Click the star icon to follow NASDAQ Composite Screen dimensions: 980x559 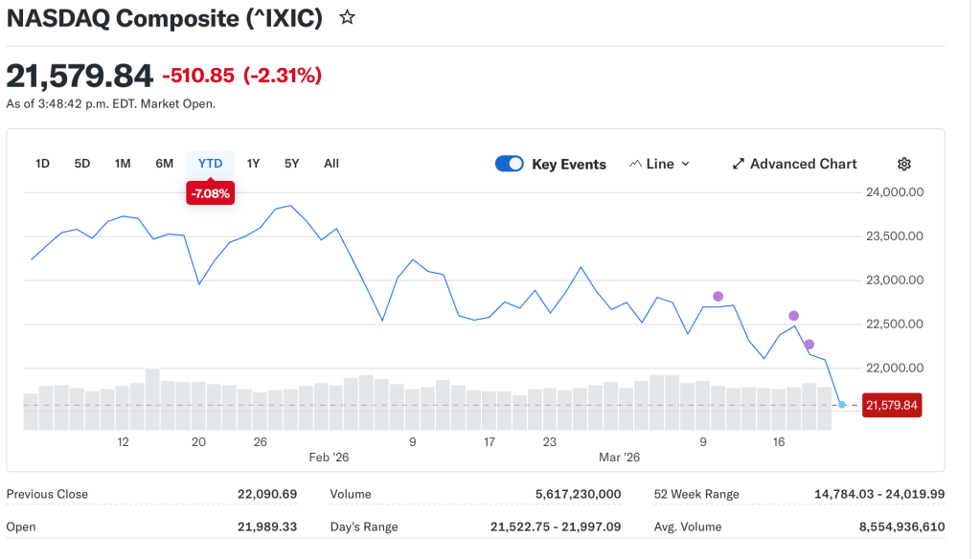[x=348, y=17]
